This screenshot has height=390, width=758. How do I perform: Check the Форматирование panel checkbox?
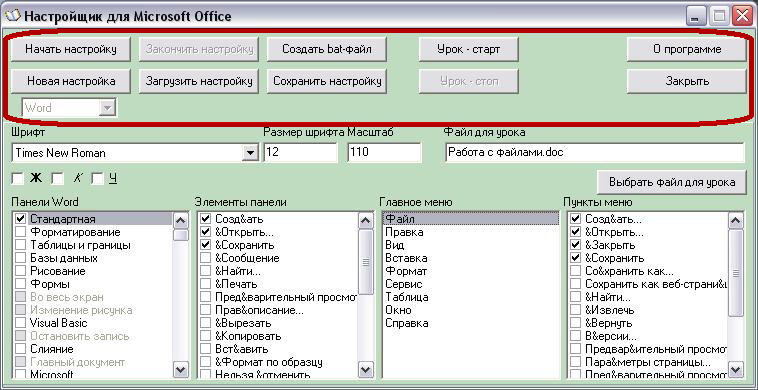[x=20, y=232]
